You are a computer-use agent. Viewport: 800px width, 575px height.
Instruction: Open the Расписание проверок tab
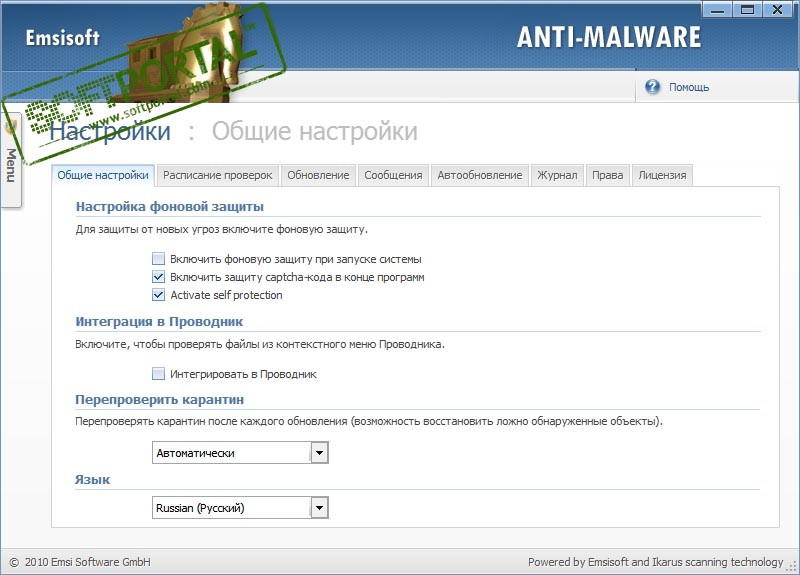coord(218,175)
